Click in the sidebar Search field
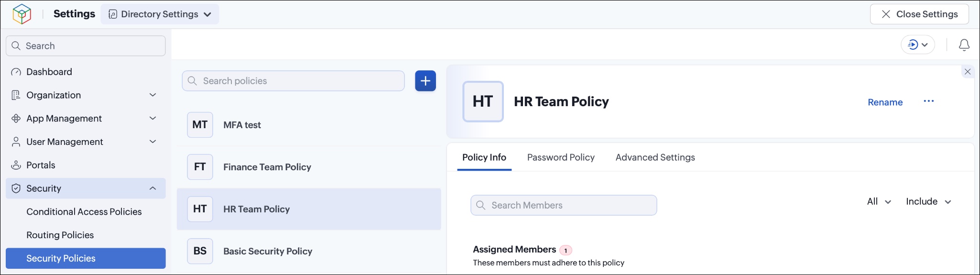This screenshot has width=980, height=275. (86, 46)
